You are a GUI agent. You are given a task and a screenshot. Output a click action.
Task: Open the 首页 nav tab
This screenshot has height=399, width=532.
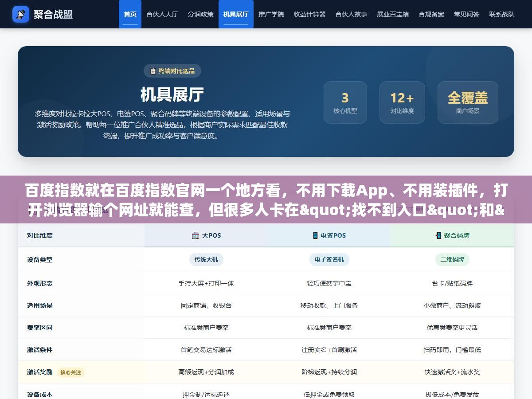[130, 14]
